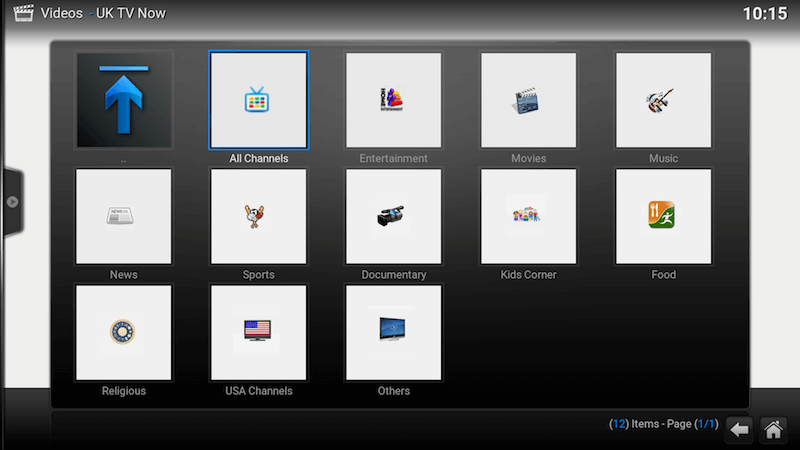
Task: Go to the Home screen button
Action: coord(772,429)
